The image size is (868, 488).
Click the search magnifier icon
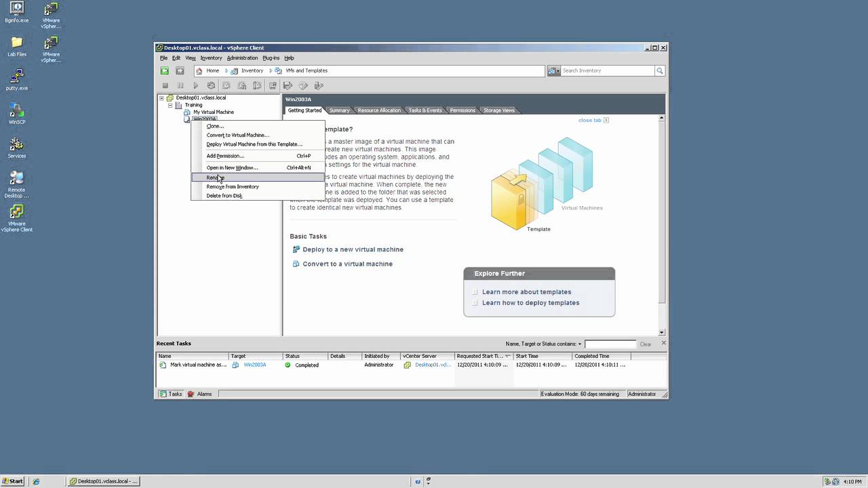pyautogui.click(x=659, y=70)
